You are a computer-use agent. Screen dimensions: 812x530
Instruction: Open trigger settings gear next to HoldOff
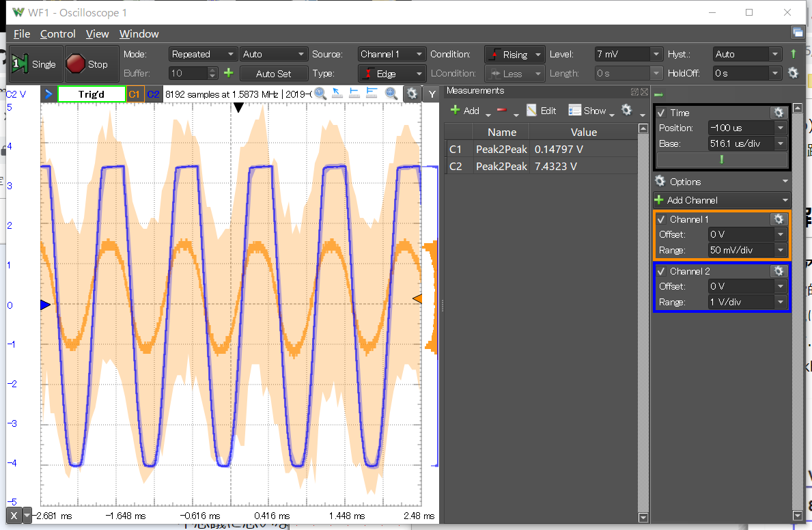tap(793, 73)
